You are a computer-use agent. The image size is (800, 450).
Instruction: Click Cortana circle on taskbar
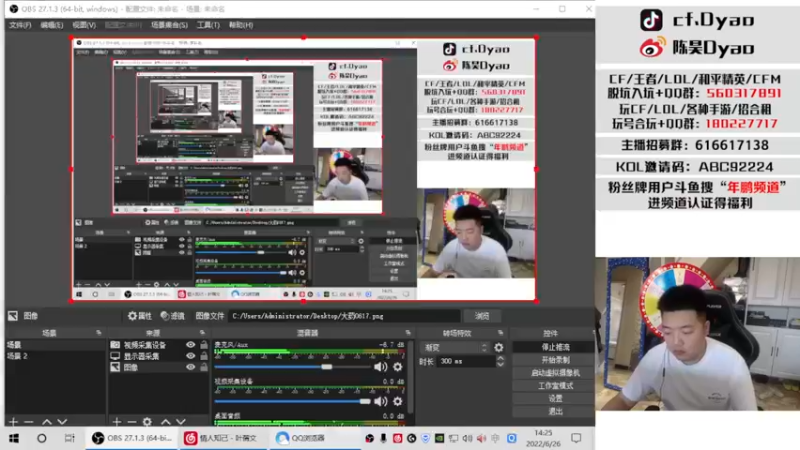(42, 438)
